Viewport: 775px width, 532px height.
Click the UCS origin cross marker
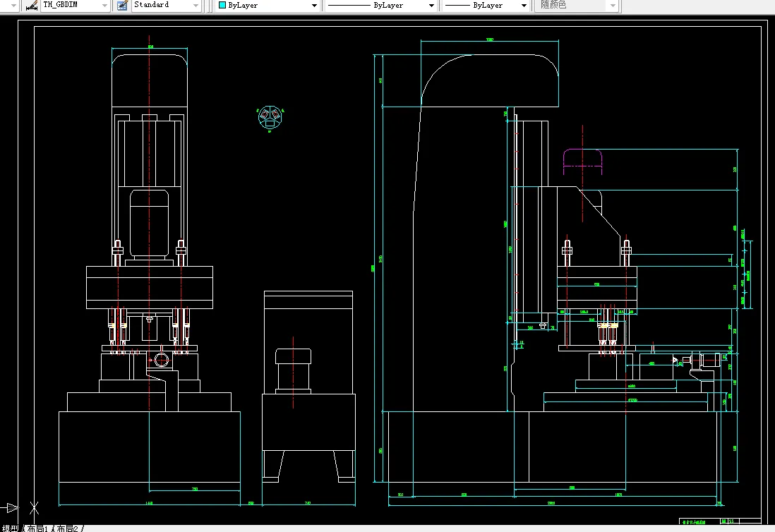(34, 507)
